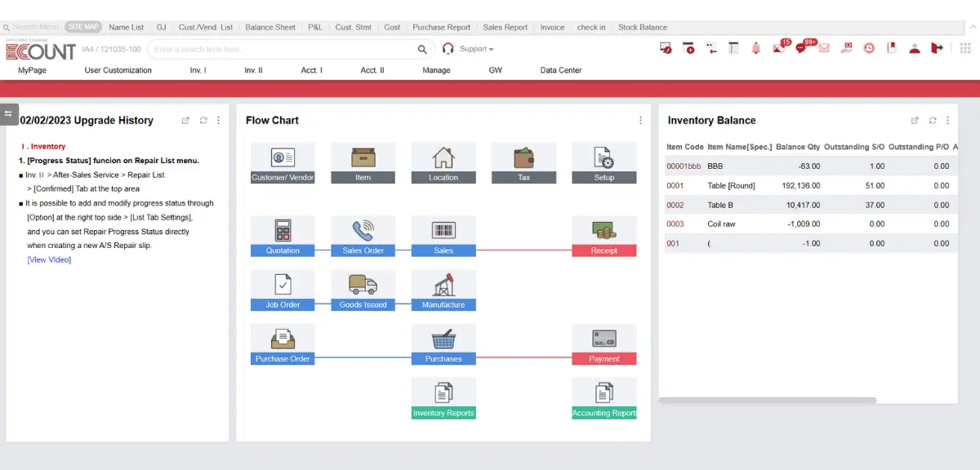Viewport: 980px width, 470px height.
Task: Open the Item box icon
Action: pyautogui.click(x=363, y=163)
